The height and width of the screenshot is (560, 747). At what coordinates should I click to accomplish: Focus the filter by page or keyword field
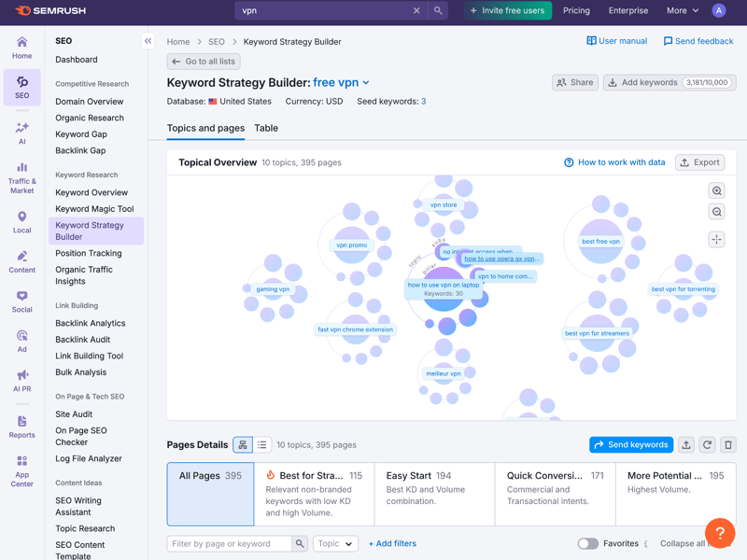(230, 543)
